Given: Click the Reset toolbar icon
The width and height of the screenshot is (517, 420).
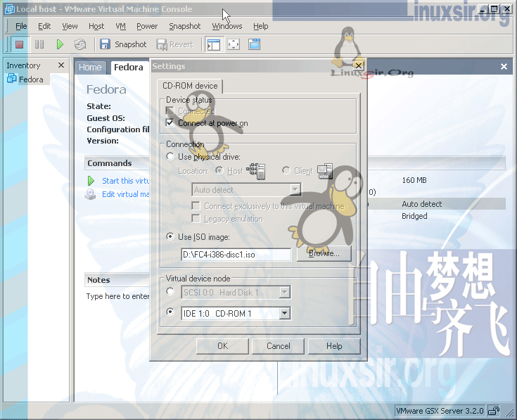Looking at the screenshot, I should [79, 44].
